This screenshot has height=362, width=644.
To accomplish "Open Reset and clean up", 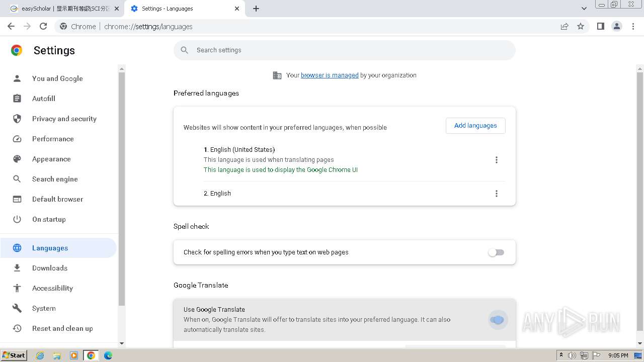I will [59, 328].
